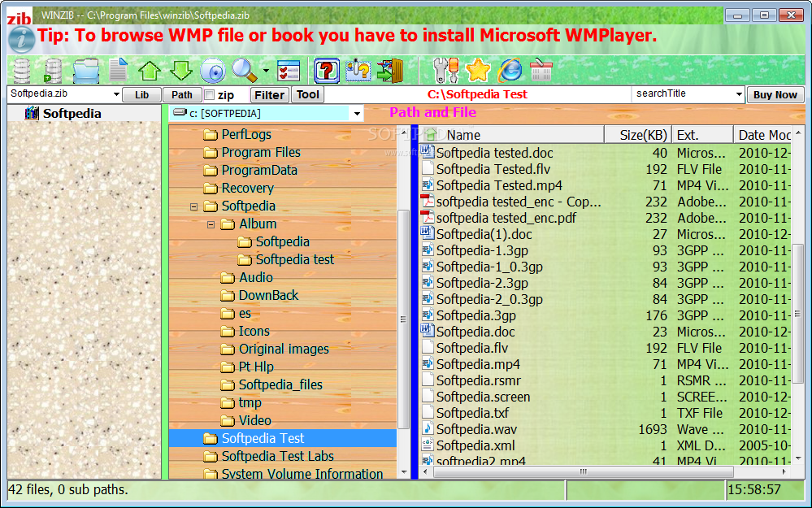Click the file list horizontal scrollbar
This screenshot has width=812, height=508.
coord(583,471)
